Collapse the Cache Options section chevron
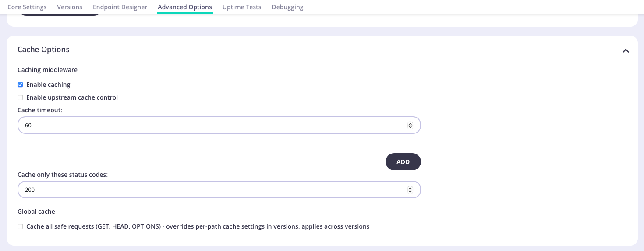This screenshot has width=644, height=251. (626, 51)
